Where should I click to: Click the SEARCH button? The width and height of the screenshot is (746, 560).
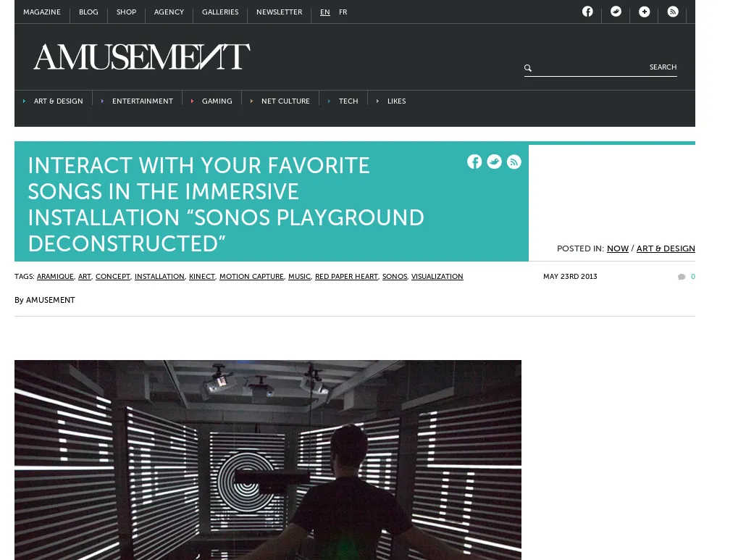click(x=663, y=67)
